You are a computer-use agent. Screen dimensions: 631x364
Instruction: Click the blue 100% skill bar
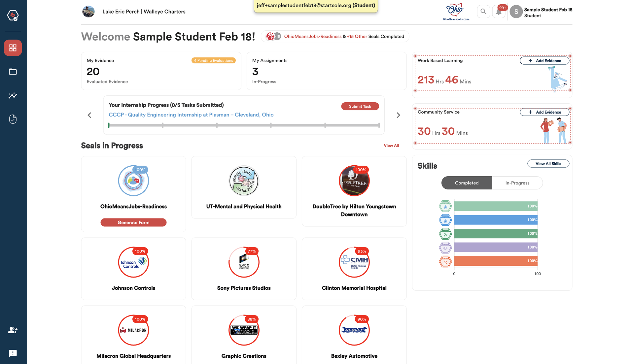[496, 220]
